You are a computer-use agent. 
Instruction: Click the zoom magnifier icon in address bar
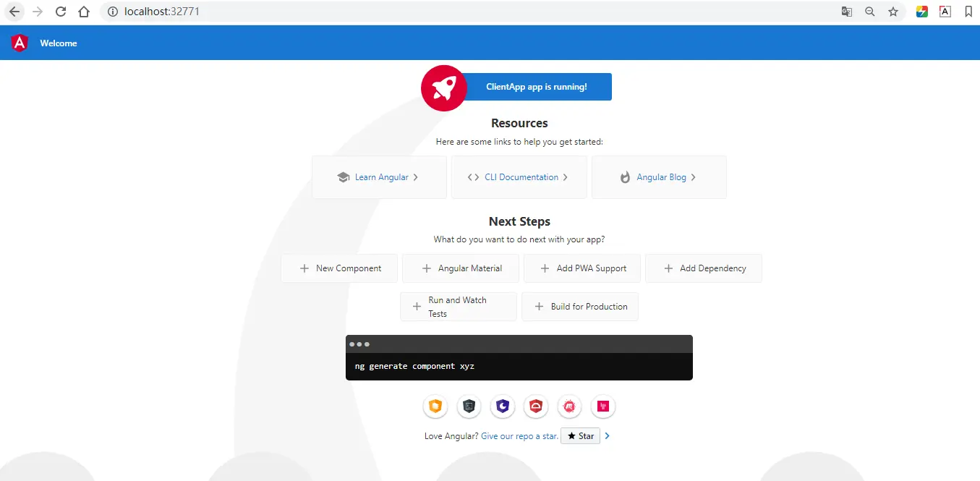[870, 12]
